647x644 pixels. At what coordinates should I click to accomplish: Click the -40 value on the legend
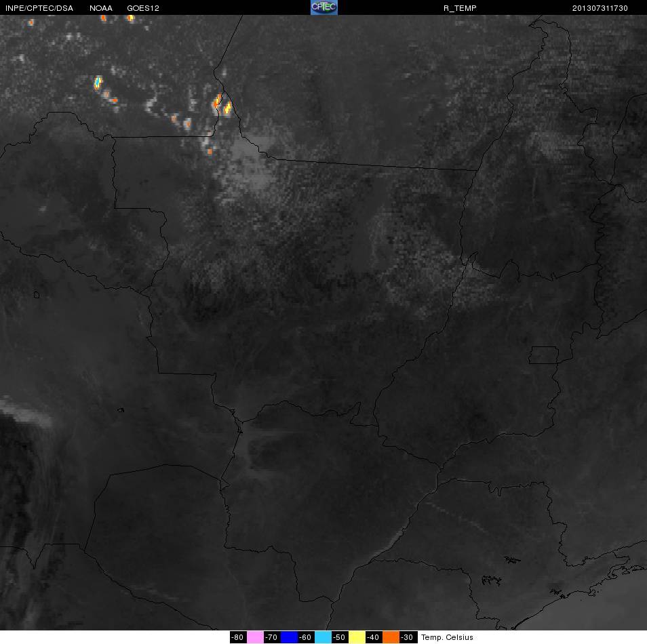click(374, 637)
